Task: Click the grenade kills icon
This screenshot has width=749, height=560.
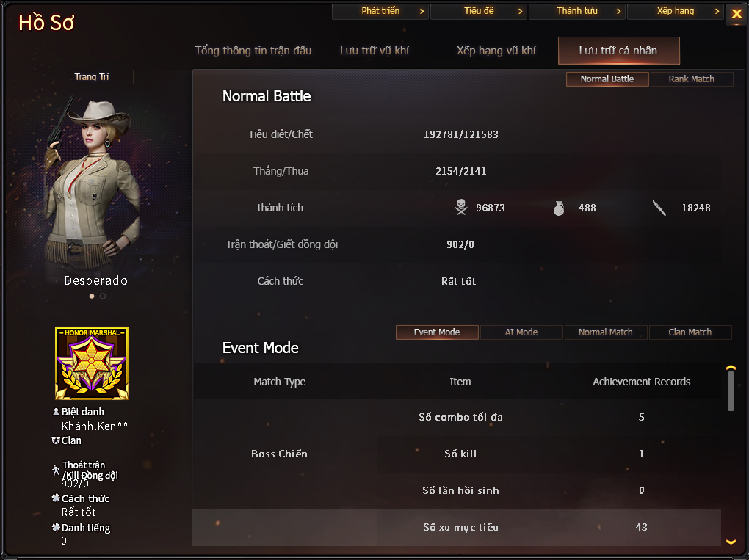Action: click(x=558, y=208)
